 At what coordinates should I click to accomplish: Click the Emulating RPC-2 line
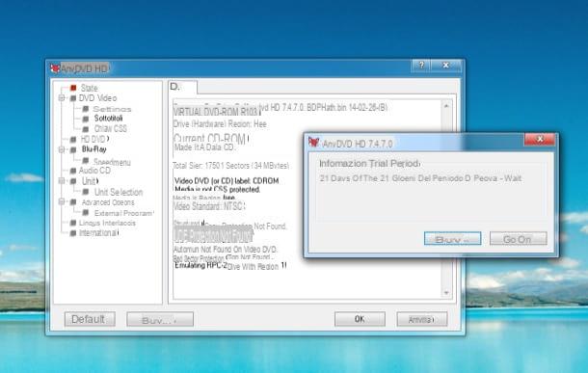(230, 266)
